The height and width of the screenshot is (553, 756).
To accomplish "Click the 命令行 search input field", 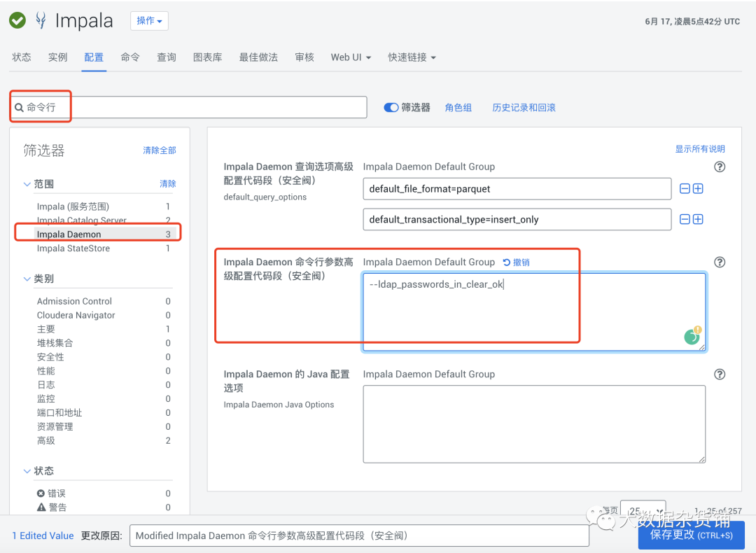I will coord(188,108).
